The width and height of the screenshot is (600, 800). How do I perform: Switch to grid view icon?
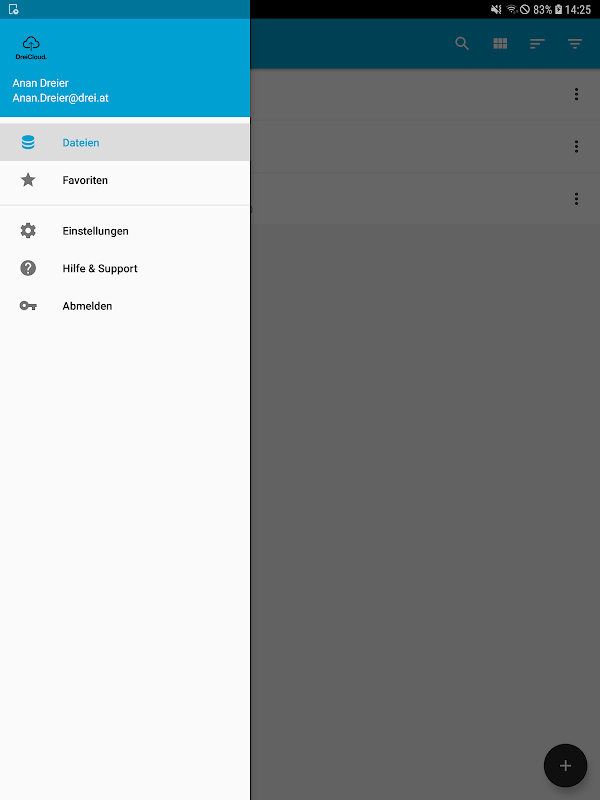[500, 43]
